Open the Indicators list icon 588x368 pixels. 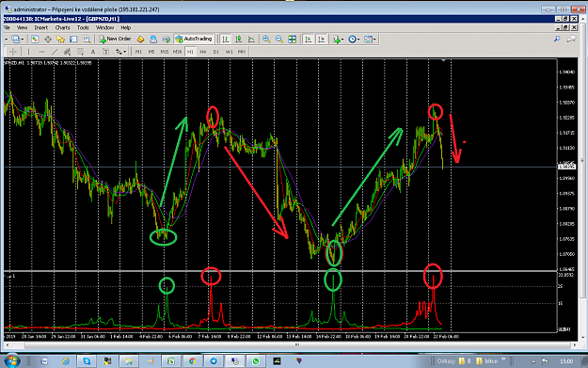[337, 39]
